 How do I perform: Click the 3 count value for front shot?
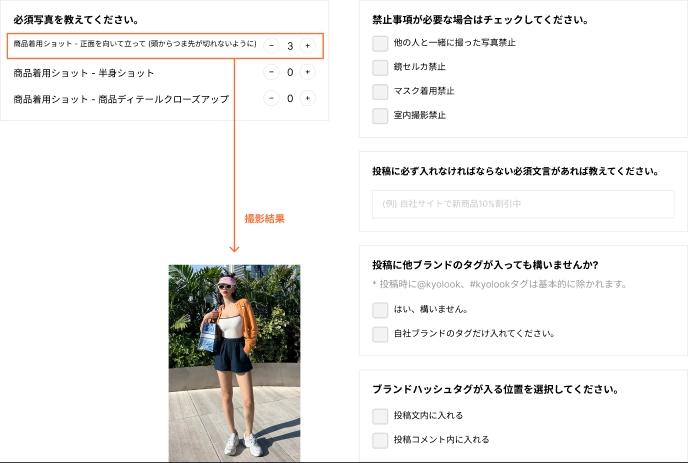pos(289,46)
